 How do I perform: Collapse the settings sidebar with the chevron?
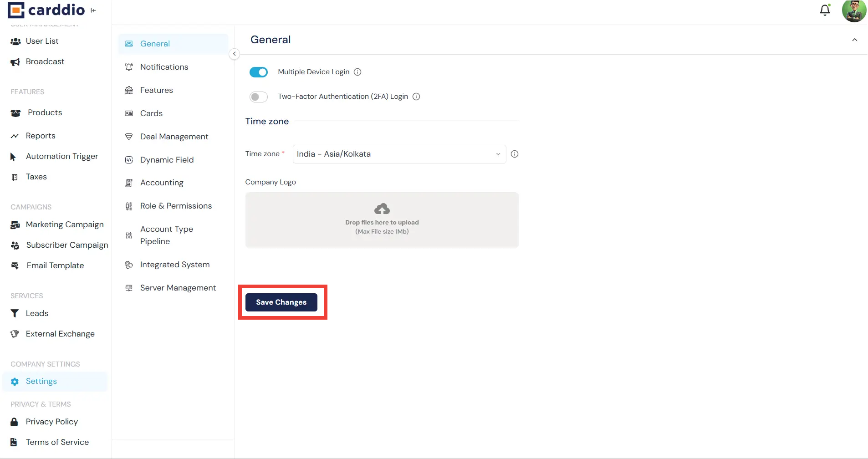[234, 54]
